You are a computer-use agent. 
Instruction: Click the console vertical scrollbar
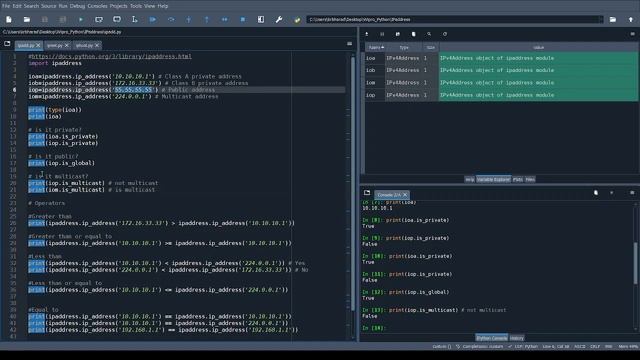[x=636, y=263]
